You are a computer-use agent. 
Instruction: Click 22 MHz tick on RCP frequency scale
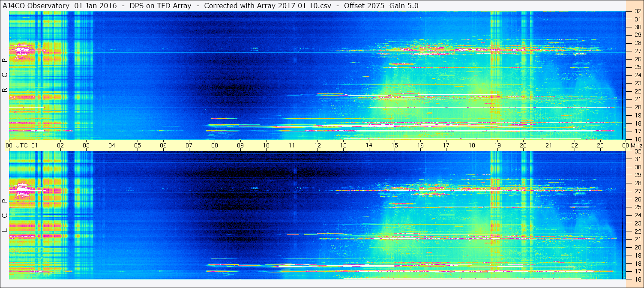point(637,91)
